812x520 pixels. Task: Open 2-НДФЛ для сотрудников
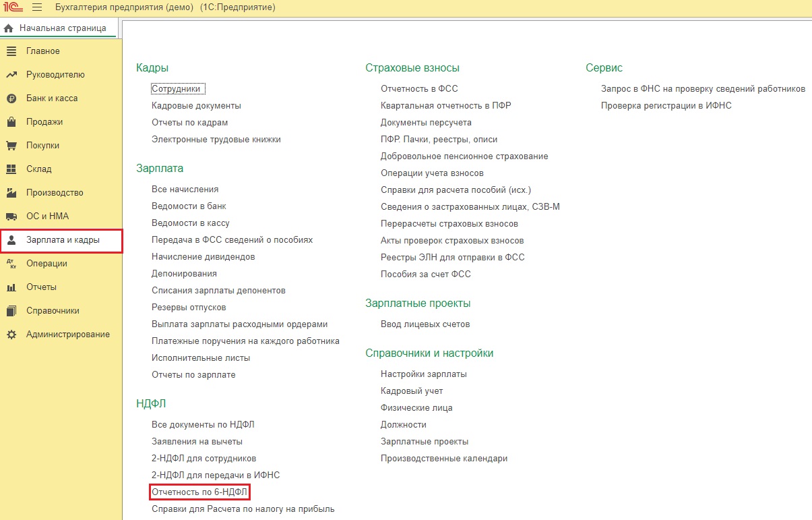coord(204,459)
